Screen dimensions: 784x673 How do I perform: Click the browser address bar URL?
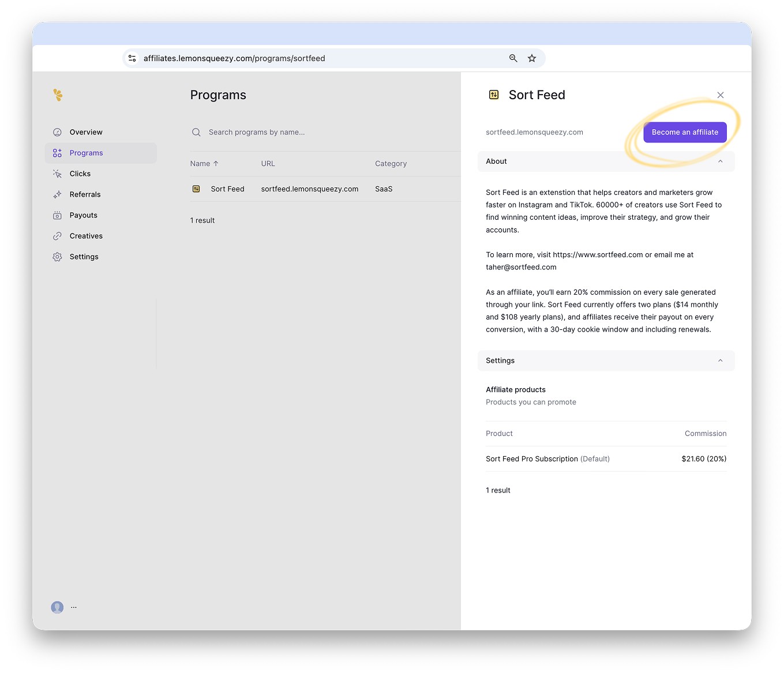[x=234, y=58]
